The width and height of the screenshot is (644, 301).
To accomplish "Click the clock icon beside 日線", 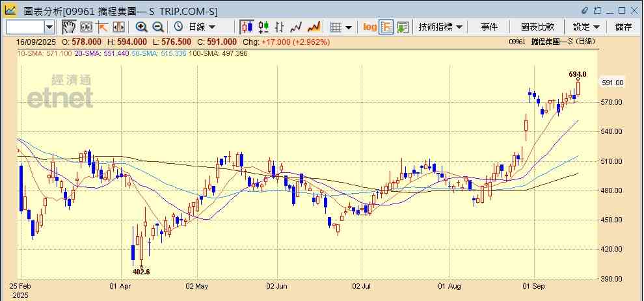I will click(x=178, y=27).
